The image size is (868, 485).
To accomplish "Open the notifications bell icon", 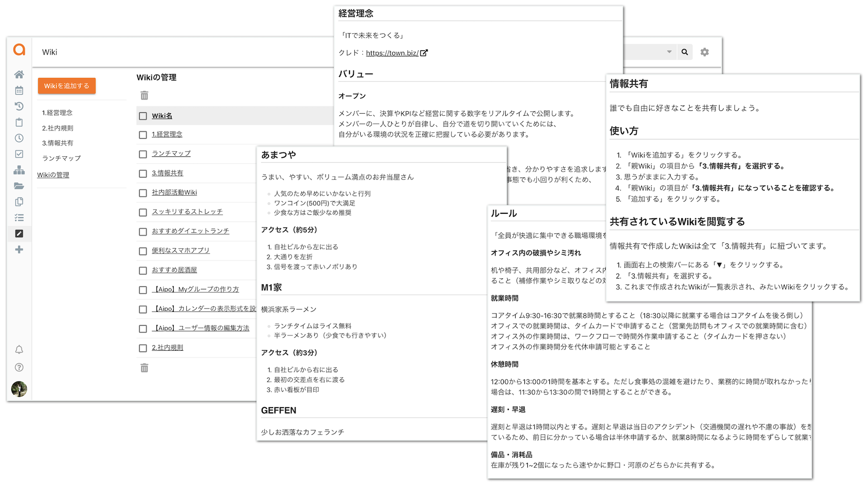I will tap(19, 350).
